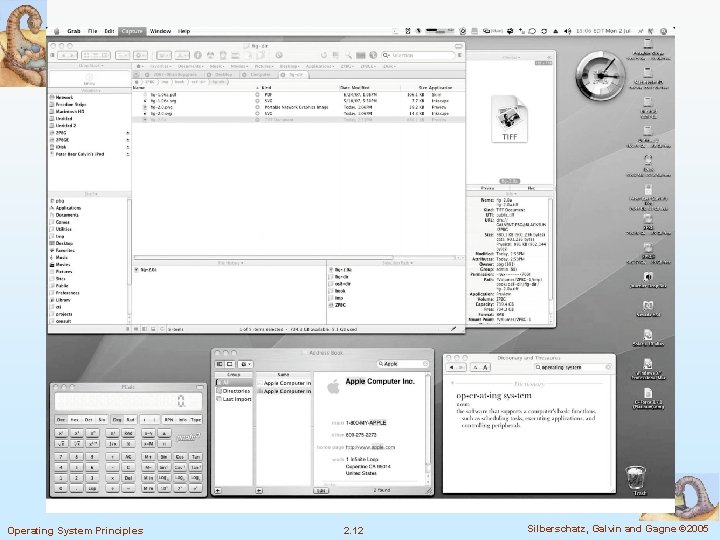Select the Last Import group in Address Book

(x=234, y=399)
